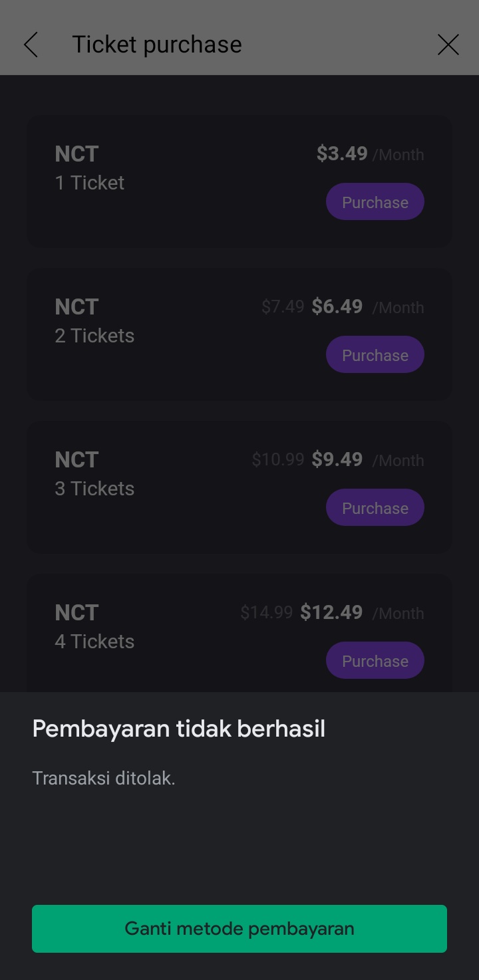Select the NCT 1 Ticket label
The image size is (479, 980).
pyautogui.click(x=90, y=168)
